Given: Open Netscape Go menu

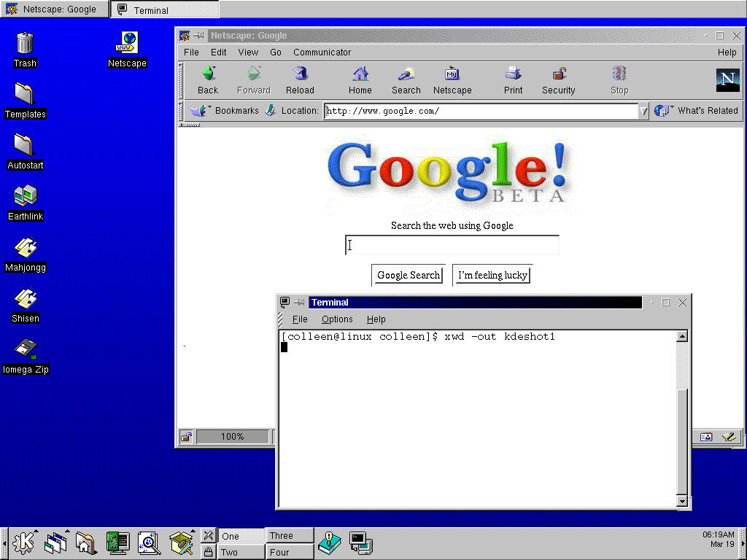Looking at the screenshot, I should (276, 52).
